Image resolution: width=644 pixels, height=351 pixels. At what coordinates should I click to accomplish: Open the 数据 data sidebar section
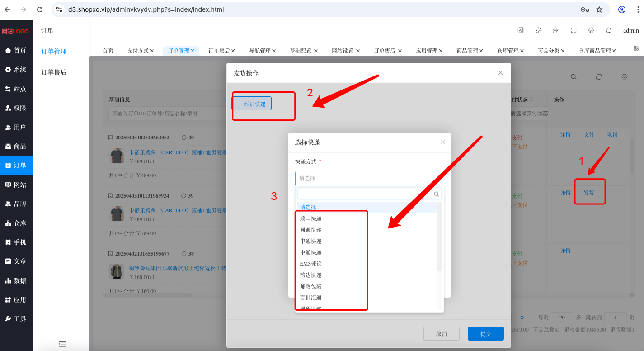pos(16,281)
